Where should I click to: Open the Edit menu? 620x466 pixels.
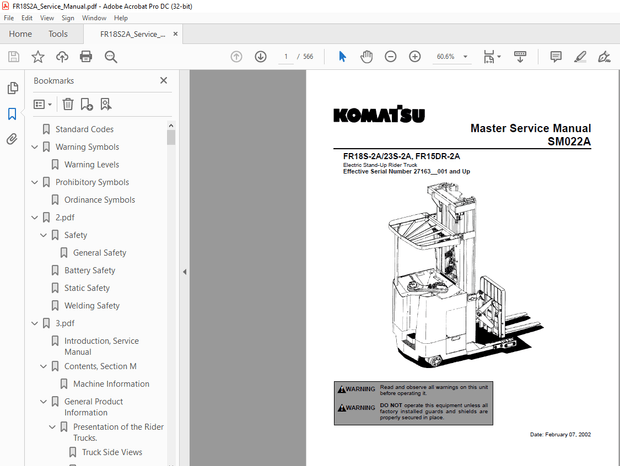[x=27, y=18]
